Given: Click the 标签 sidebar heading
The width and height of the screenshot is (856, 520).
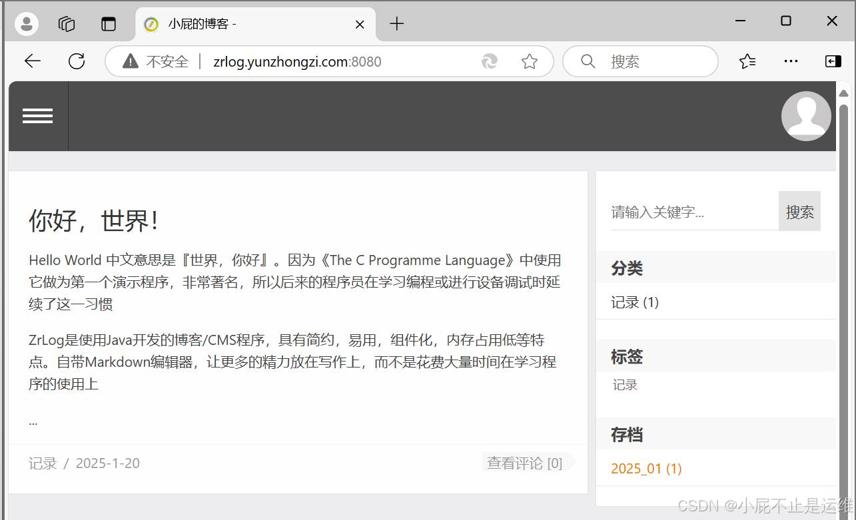Looking at the screenshot, I should click(x=627, y=356).
